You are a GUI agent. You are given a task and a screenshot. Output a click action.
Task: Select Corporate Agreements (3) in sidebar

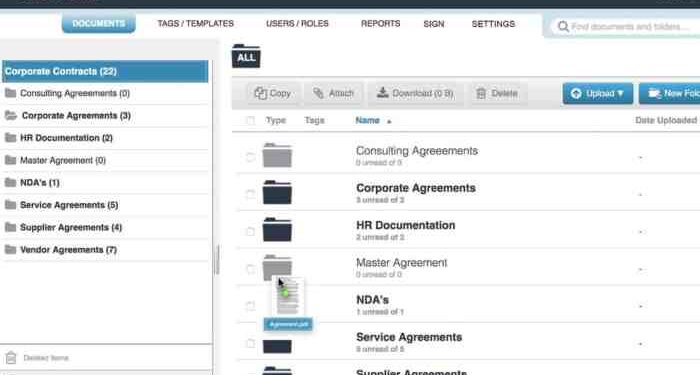76,116
